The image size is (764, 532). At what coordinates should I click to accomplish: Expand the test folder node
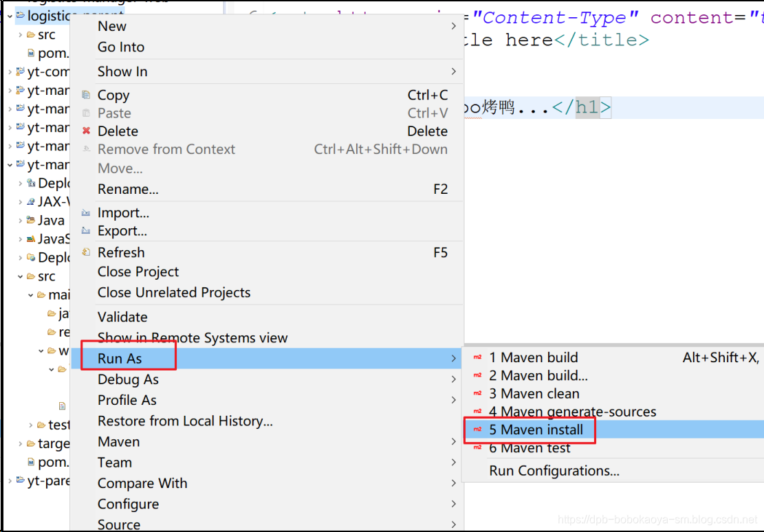pyautogui.click(x=31, y=425)
